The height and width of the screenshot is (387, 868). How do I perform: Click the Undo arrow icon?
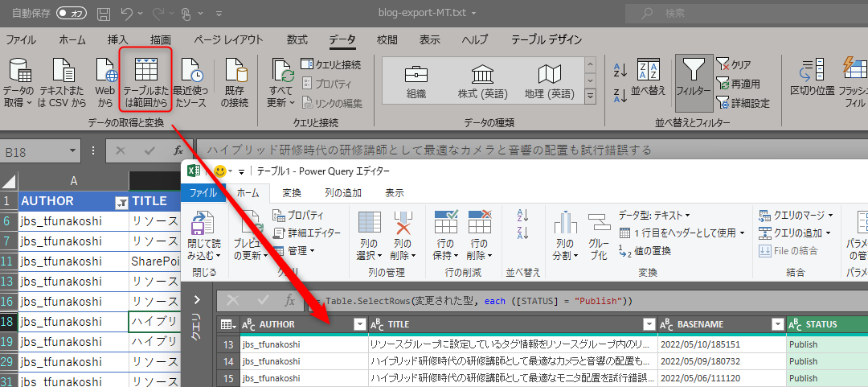[127, 13]
